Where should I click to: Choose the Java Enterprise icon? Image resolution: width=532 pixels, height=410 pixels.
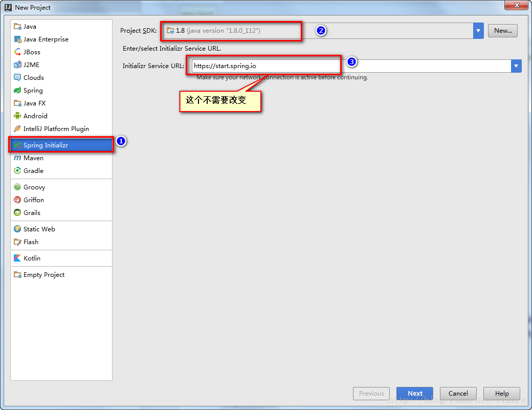pos(17,39)
